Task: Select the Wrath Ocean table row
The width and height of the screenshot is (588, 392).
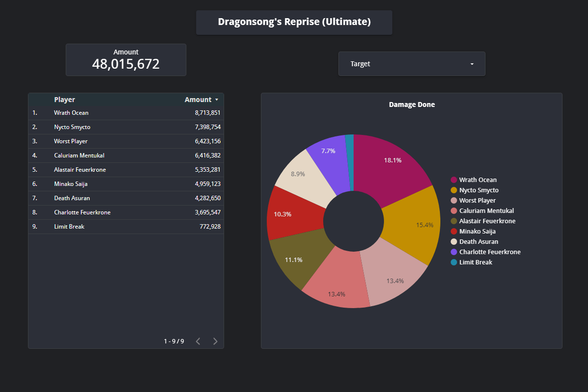Action: [x=126, y=113]
